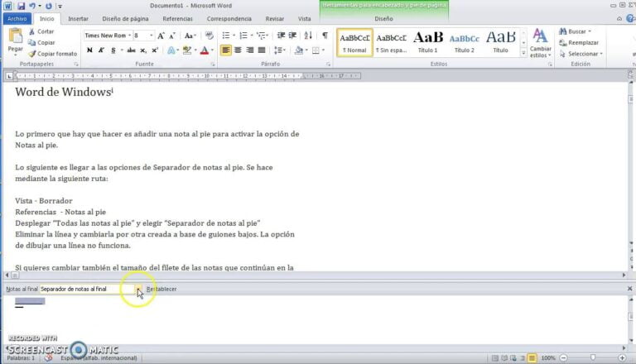Justify paragraph text

pos(262,50)
